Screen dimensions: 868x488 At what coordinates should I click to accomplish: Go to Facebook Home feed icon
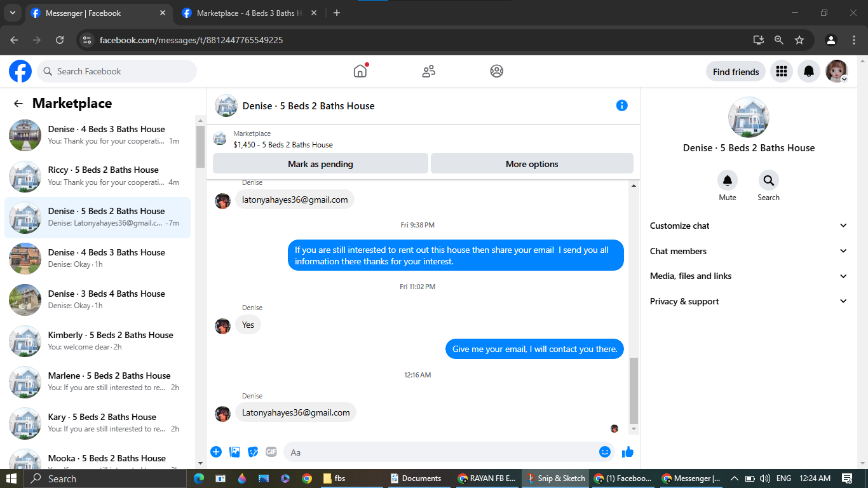360,71
